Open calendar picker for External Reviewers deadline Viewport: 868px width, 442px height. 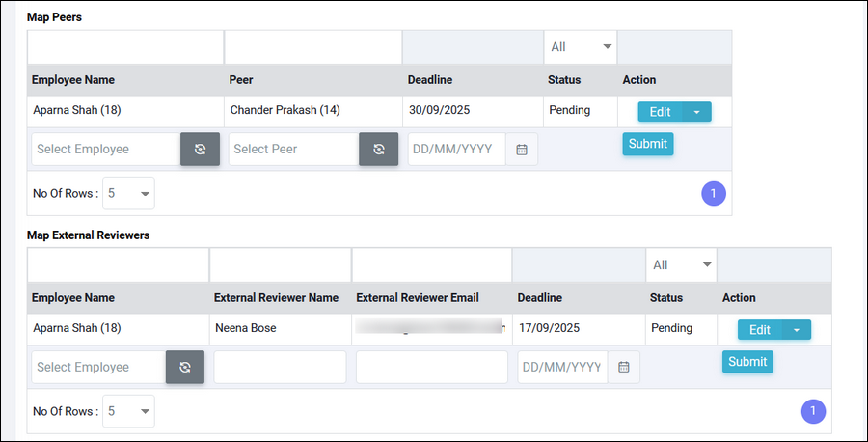(624, 368)
